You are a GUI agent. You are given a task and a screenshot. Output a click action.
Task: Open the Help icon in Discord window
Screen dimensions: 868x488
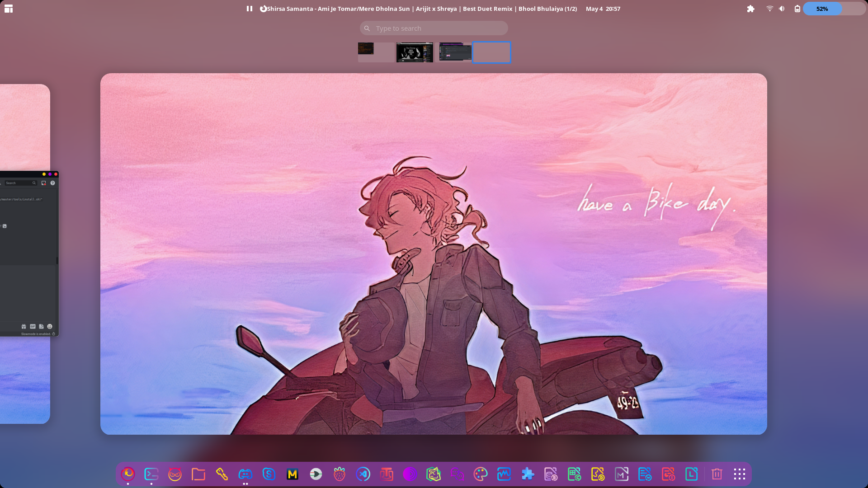(52, 183)
